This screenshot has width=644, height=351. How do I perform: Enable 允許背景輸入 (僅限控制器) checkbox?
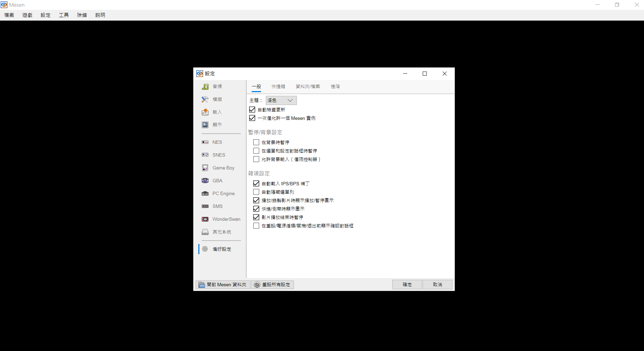[256, 159]
